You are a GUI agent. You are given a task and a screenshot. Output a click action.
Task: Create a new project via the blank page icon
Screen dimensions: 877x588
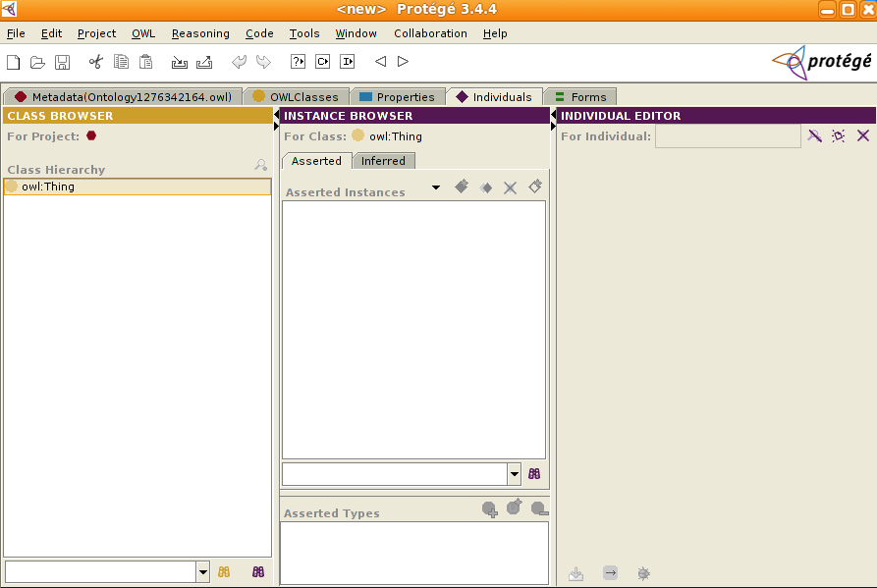pos(14,62)
